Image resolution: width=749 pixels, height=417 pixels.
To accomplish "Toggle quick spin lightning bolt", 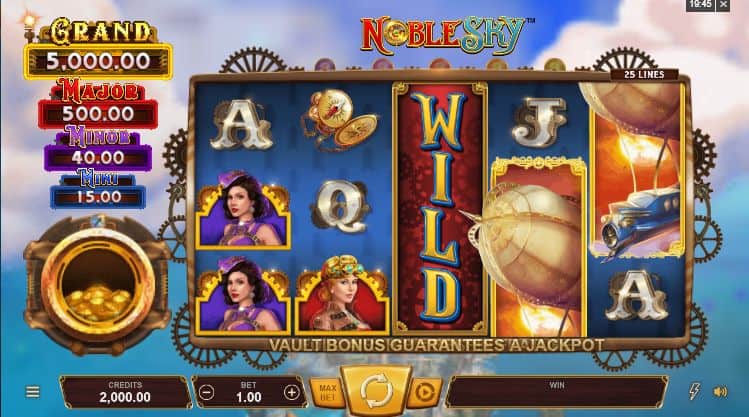I will [x=694, y=392].
